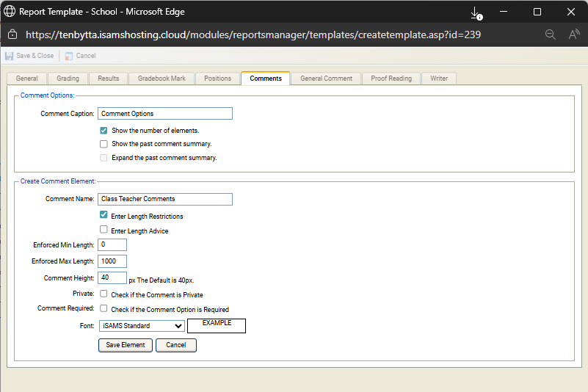Click the site lock icon beside URL
Screen dimensions: 588x392
[12, 35]
